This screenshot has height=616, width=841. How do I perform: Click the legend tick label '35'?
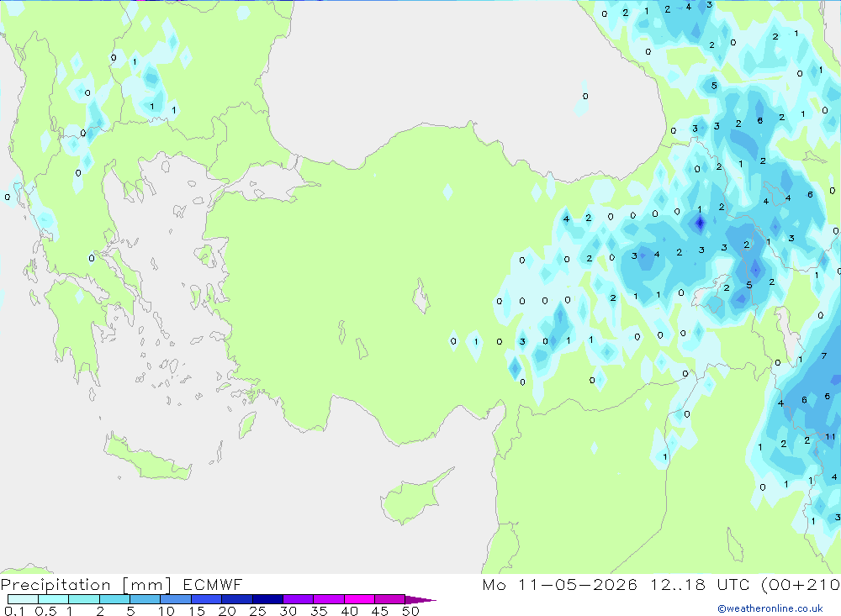(x=319, y=611)
